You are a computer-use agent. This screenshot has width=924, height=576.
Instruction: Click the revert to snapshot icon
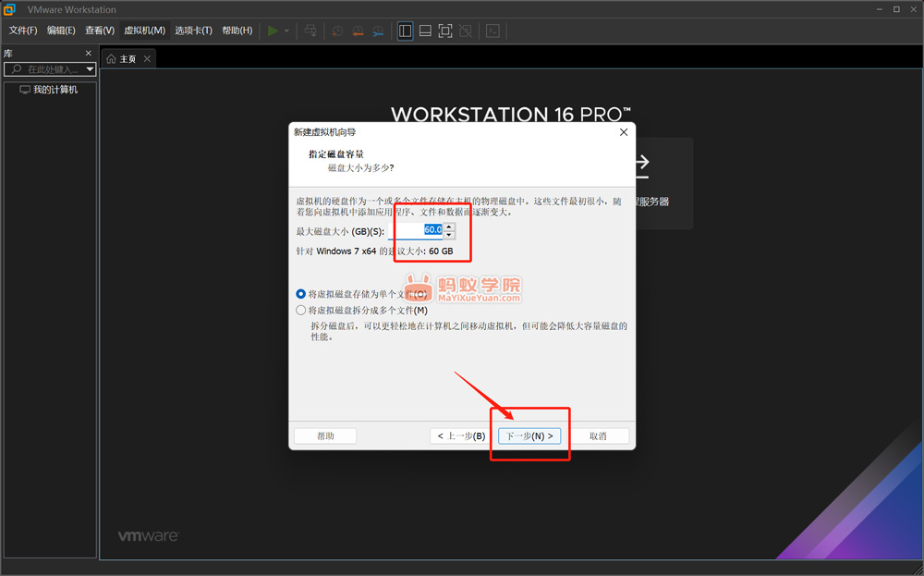tap(358, 31)
